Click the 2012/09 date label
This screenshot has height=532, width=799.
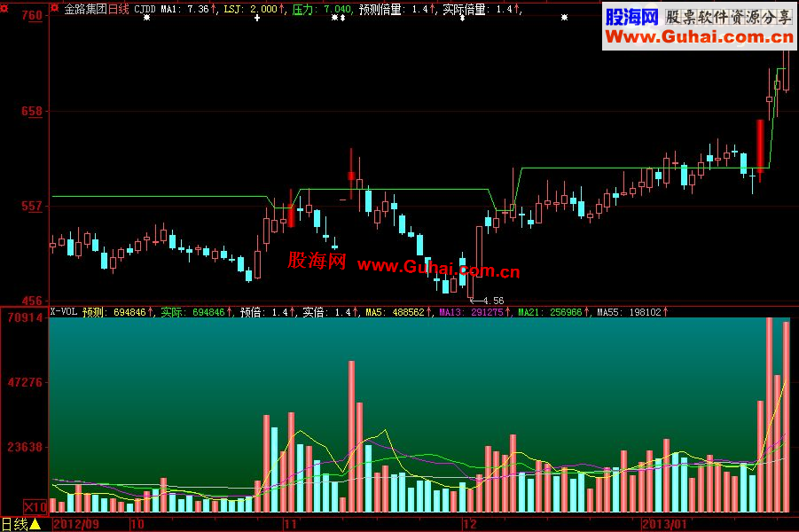coord(76,524)
